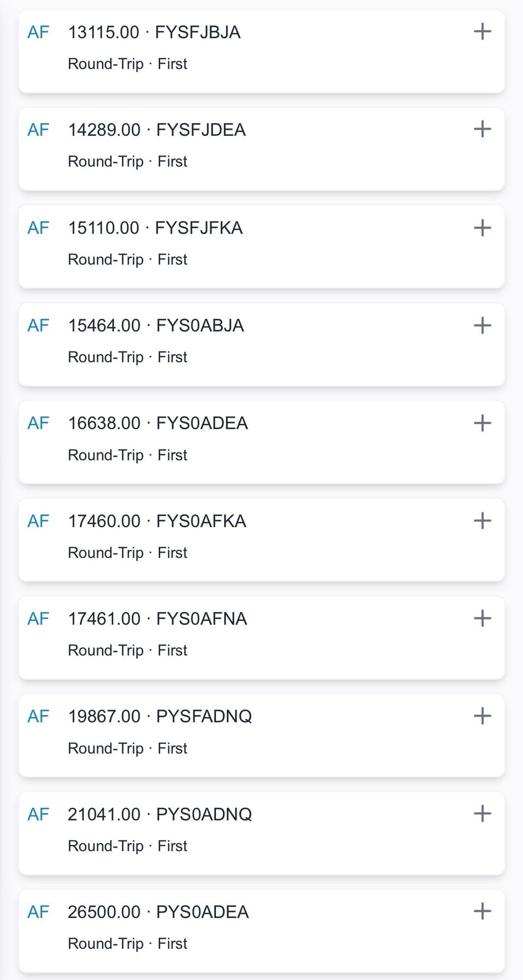Expand the 13115.00 FYSFJBJA fare with plus icon
The height and width of the screenshot is (980, 523).
click(482, 32)
